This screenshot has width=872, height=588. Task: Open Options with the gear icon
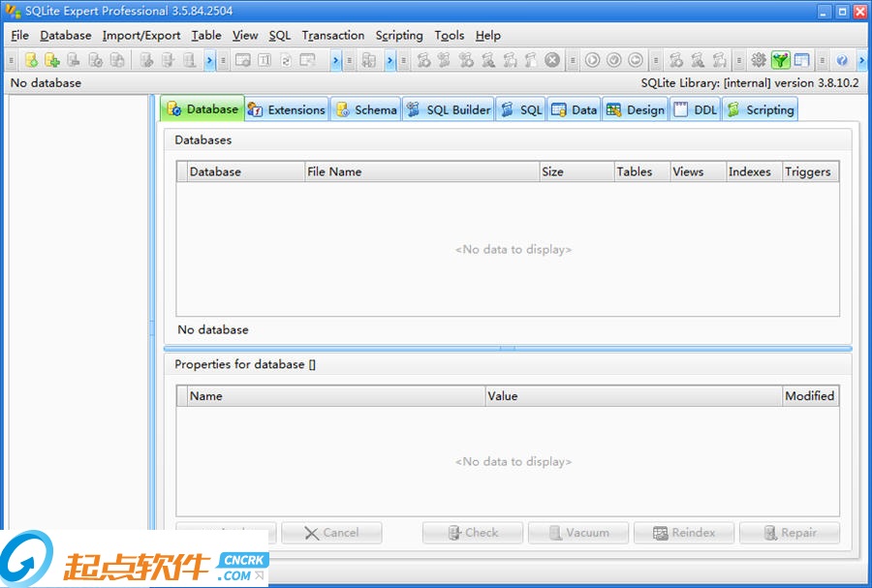point(758,60)
